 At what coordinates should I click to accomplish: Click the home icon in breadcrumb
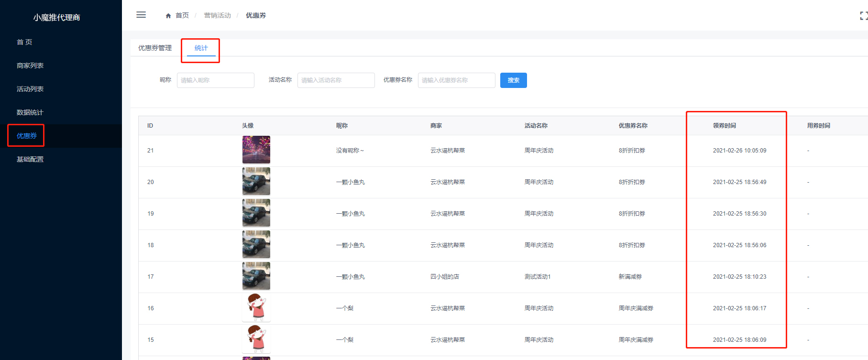[168, 16]
